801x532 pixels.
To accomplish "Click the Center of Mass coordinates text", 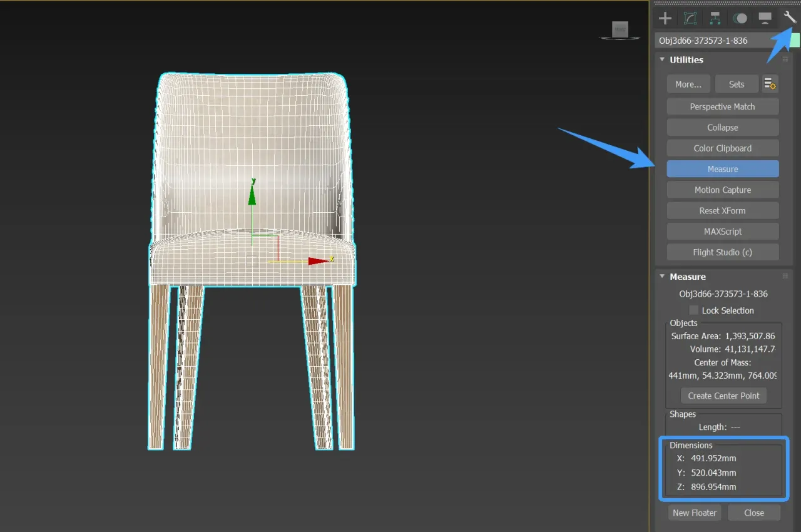I will pyautogui.click(x=723, y=376).
